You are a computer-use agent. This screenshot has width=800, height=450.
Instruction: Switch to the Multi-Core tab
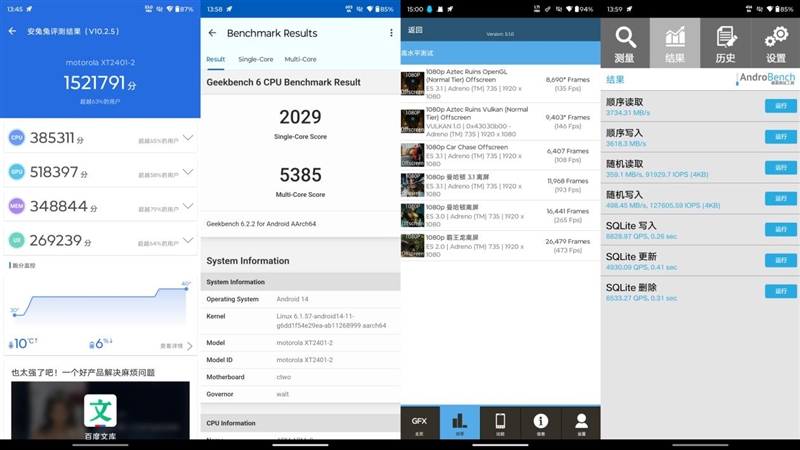(300, 59)
